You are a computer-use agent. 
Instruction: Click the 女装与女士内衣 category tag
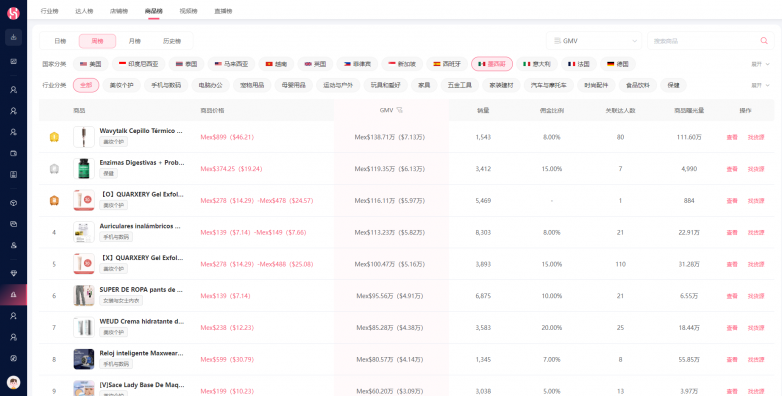(122, 301)
